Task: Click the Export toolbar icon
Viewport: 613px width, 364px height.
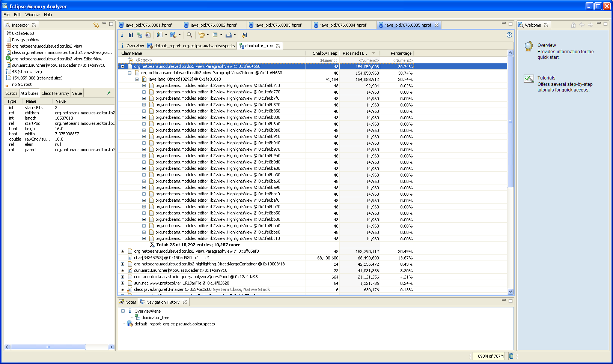Action: 228,35
